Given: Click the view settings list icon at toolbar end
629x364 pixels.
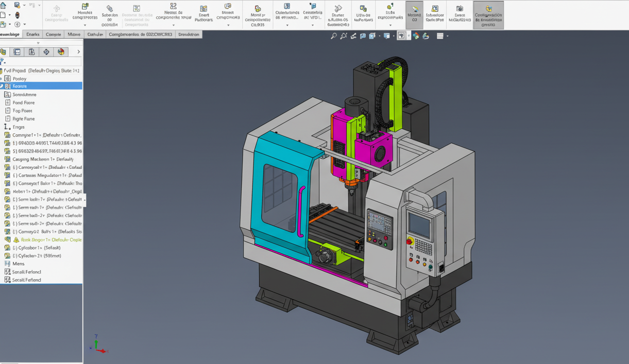Looking at the screenshot, I should (440, 36).
